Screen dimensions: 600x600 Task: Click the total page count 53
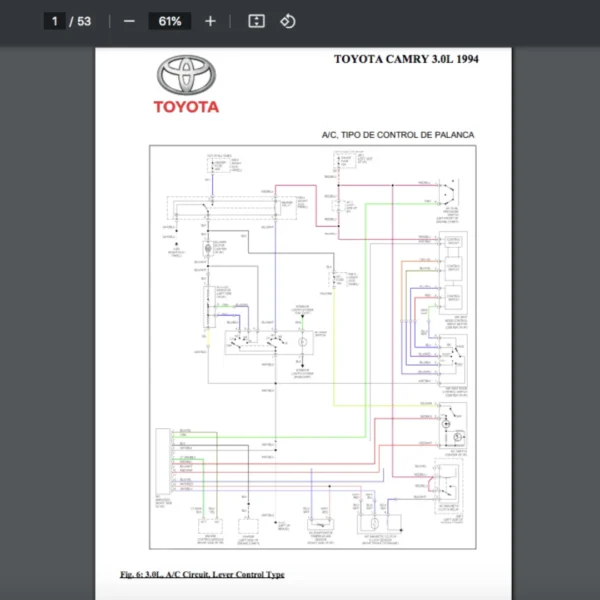click(84, 21)
